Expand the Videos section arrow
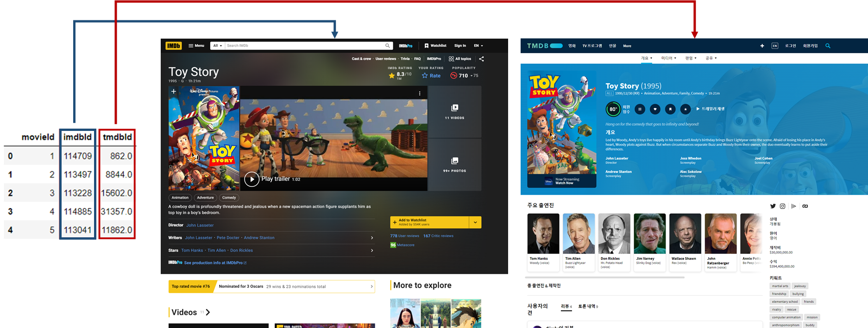 coord(208,312)
